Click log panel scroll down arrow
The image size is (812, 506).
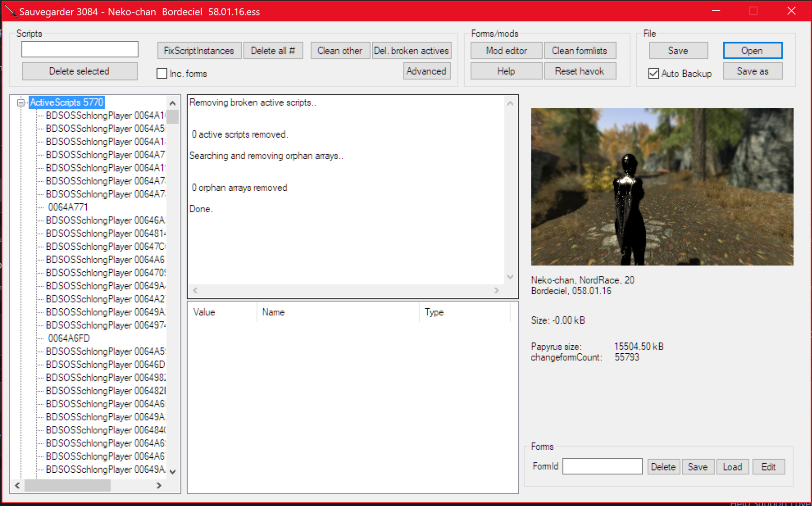point(511,277)
